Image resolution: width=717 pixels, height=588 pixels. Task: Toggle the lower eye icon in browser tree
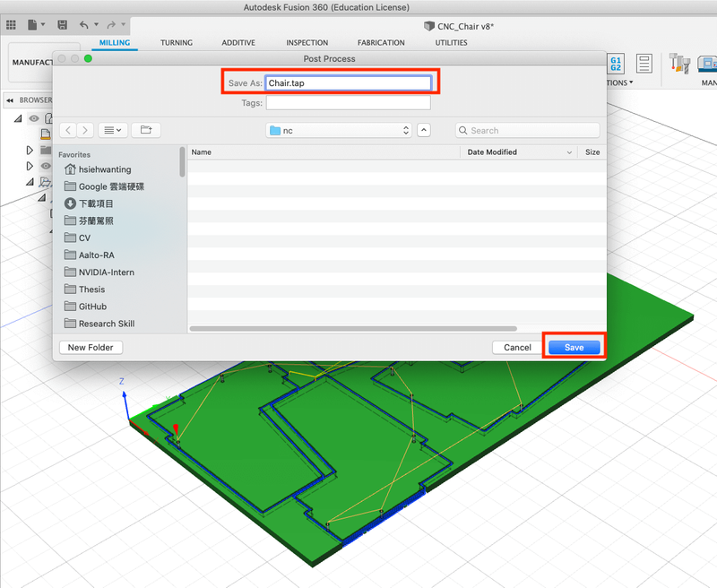click(x=45, y=166)
